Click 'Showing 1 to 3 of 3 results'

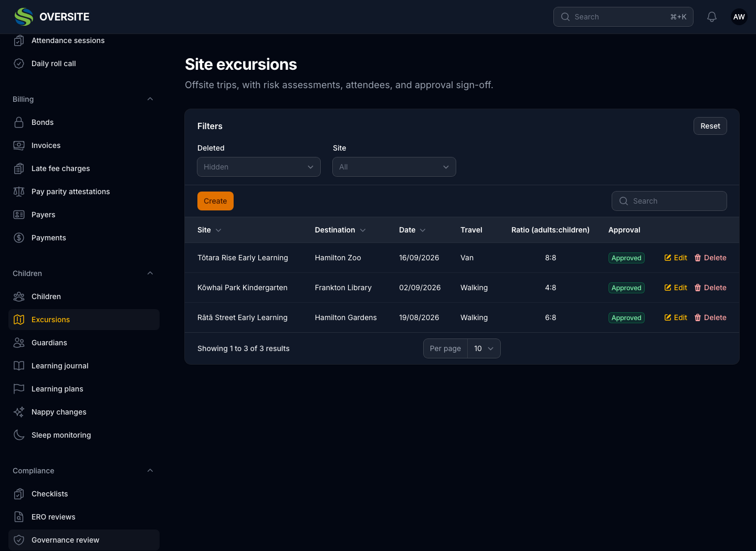click(244, 348)
